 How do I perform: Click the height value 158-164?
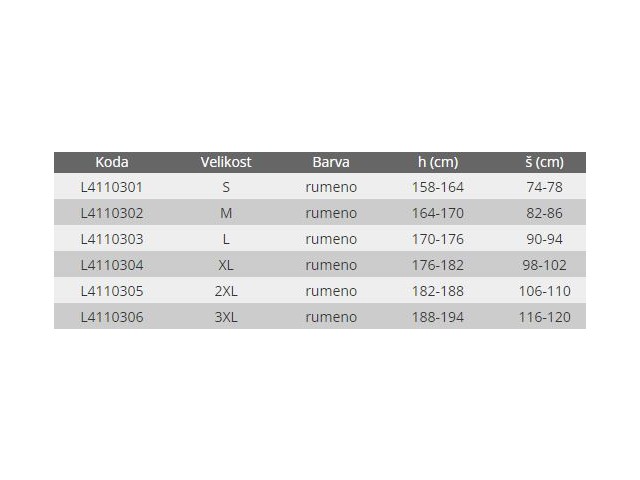[x=436, y=187]
